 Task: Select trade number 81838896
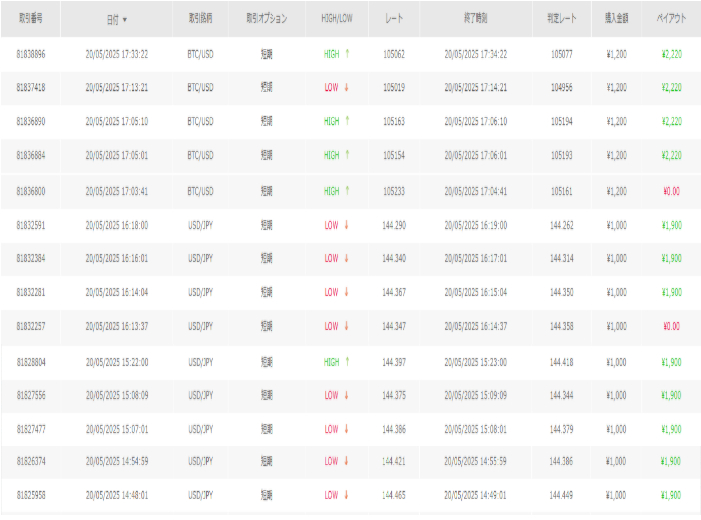tap(31, 55)
